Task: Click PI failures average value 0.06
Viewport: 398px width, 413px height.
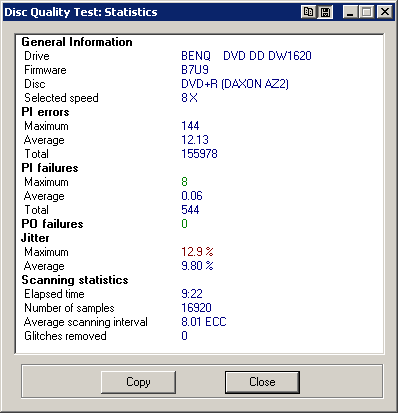Action: pos(192,196)
